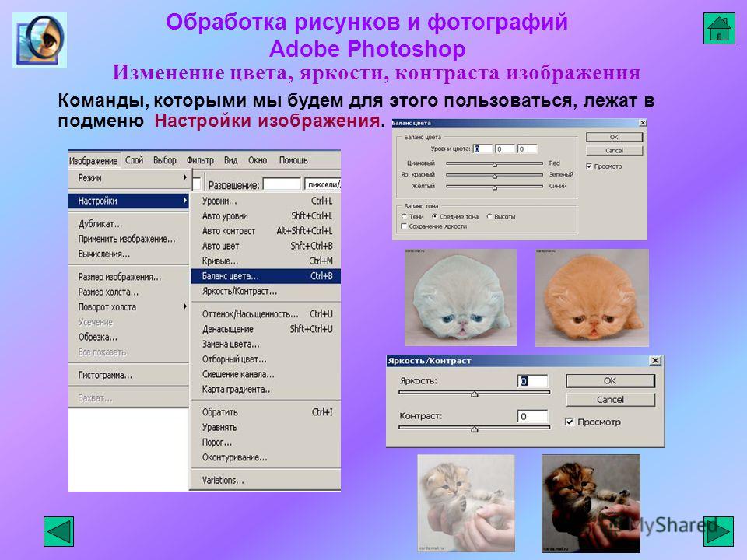Open the Помощь menu
This screenshot has width=747, height=560.
pos(293,160)
